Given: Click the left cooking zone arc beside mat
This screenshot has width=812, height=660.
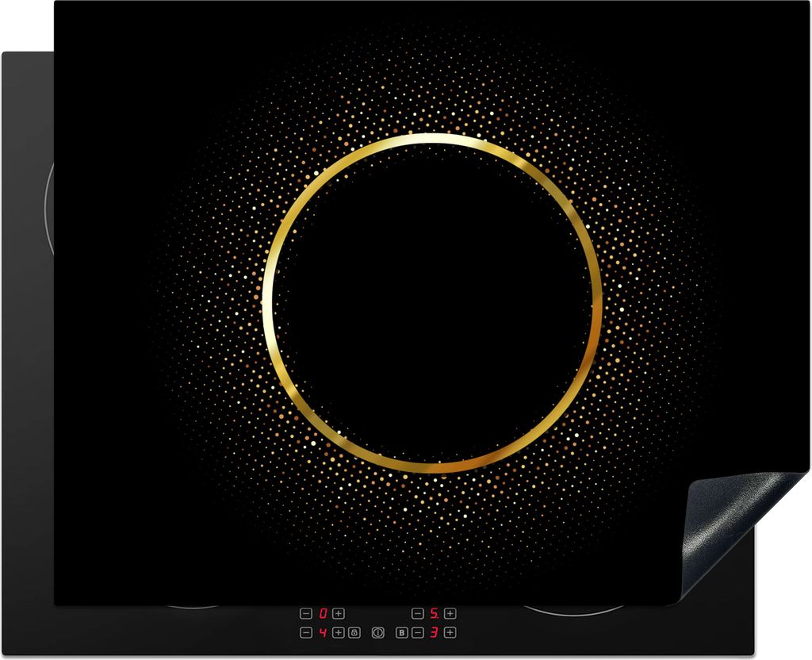Looking at the screenshot, I should pos(48,206).
